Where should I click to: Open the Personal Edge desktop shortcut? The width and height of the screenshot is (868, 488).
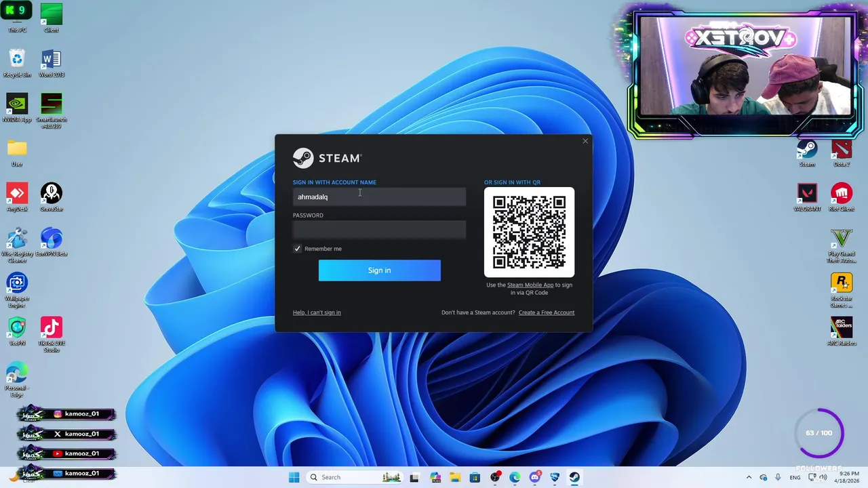pyautogui.click(x=17, y=380)
